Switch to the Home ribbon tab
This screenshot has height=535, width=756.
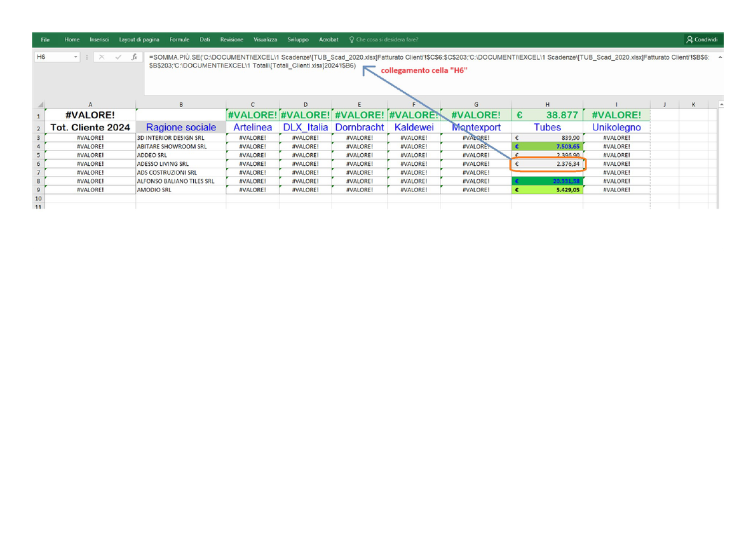pyautogui.click(x=72, y=39)
